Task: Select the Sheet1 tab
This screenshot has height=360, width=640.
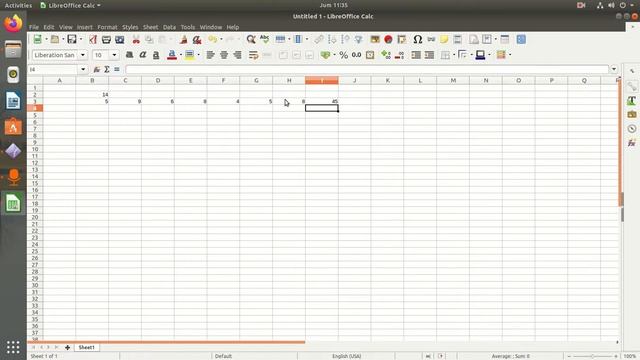Action: tap(86, 347)
